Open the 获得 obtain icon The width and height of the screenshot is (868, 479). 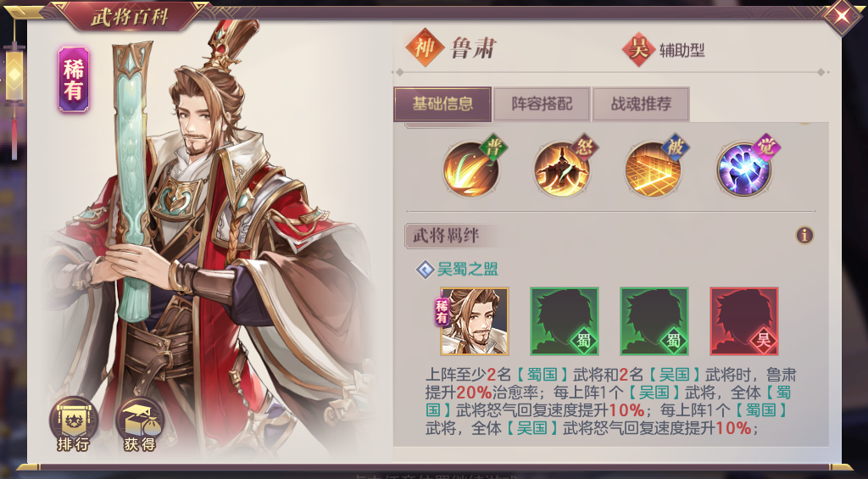click(140, 425)
